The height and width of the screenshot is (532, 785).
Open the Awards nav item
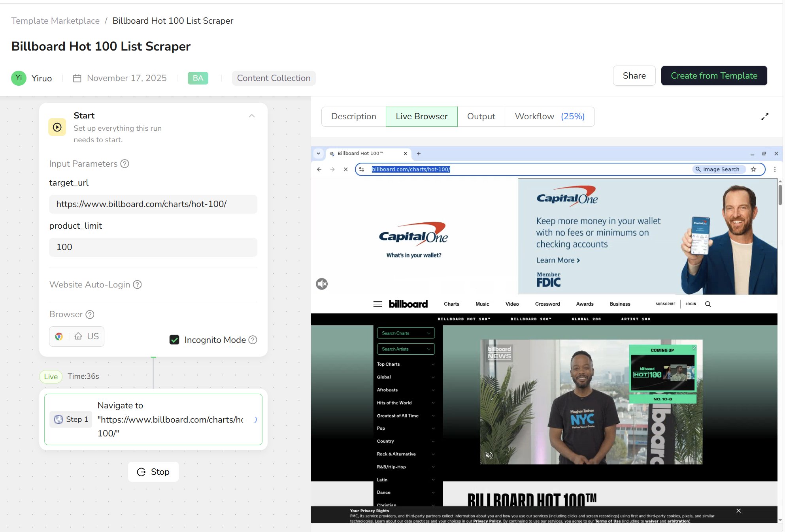pos(585,304)
